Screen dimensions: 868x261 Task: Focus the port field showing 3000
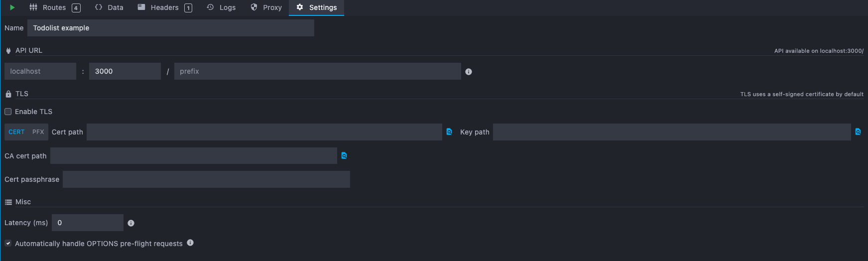(x=124, y=71)
